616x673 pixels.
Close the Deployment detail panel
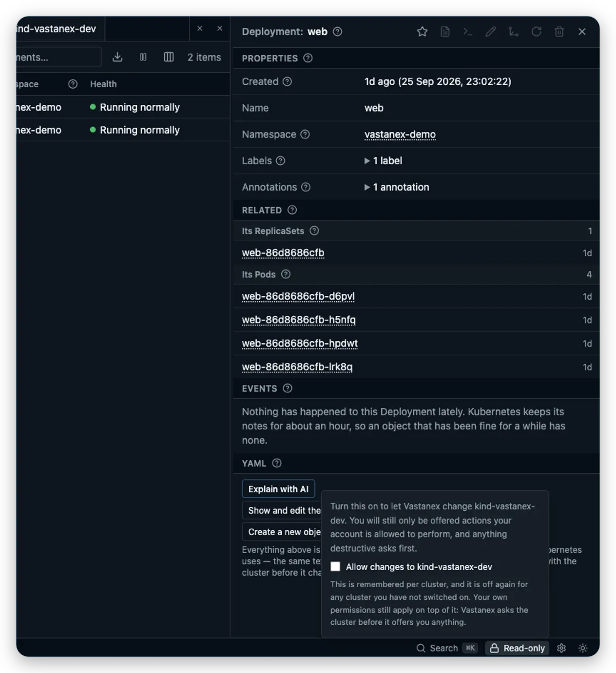[582, 32]
